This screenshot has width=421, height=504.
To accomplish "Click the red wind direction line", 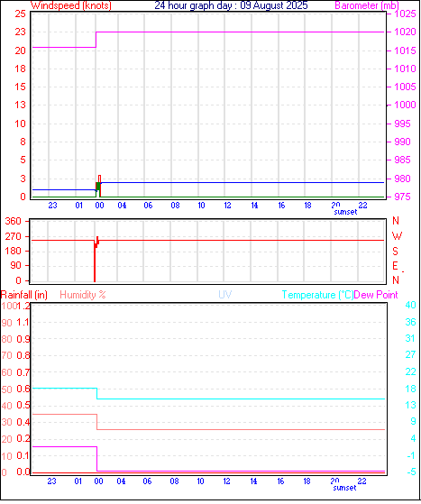I will [x=241, y=240].
